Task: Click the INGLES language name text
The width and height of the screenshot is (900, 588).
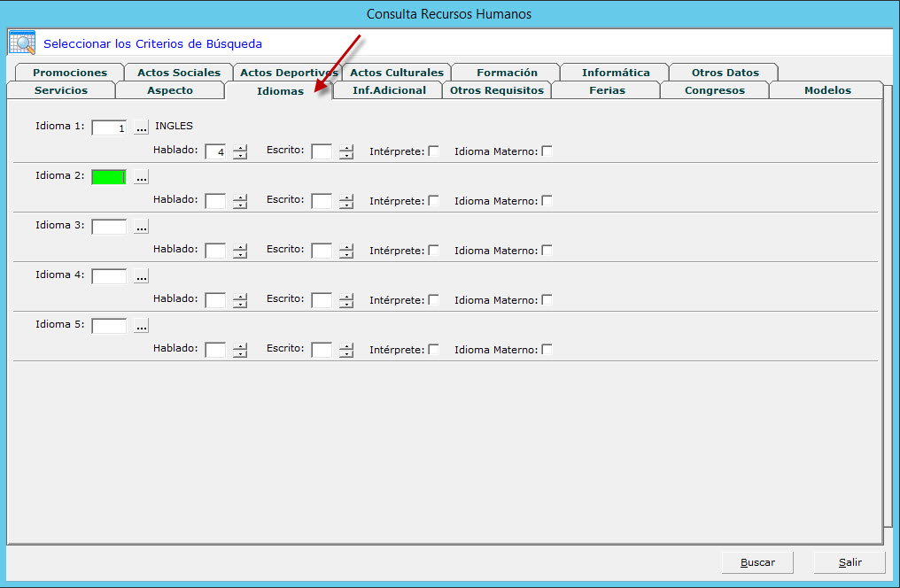Action: coord(174,126)
